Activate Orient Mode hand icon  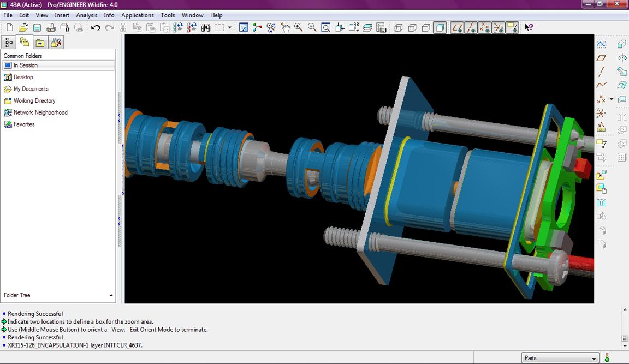[x=285, y=28]
